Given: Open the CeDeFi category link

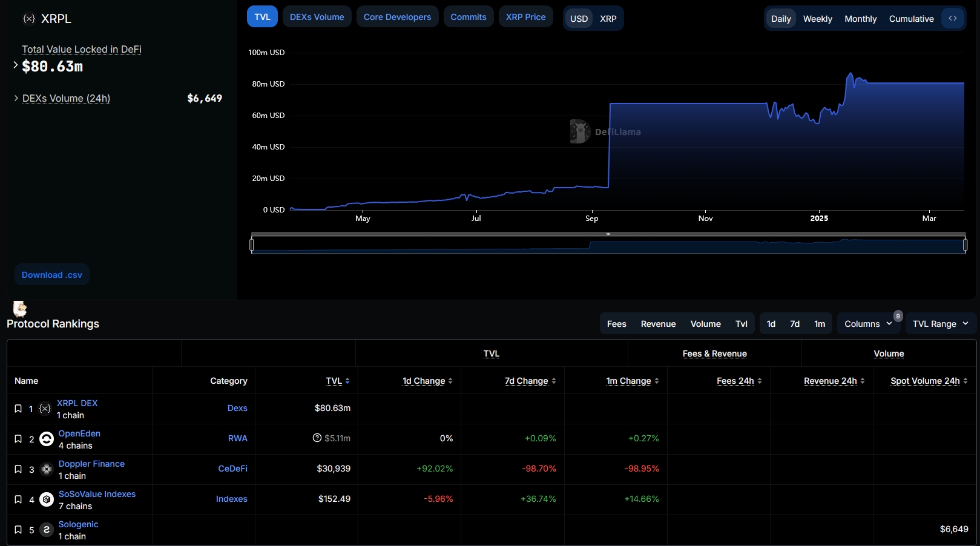Looking at the screenshot, I should click(233, 469).
